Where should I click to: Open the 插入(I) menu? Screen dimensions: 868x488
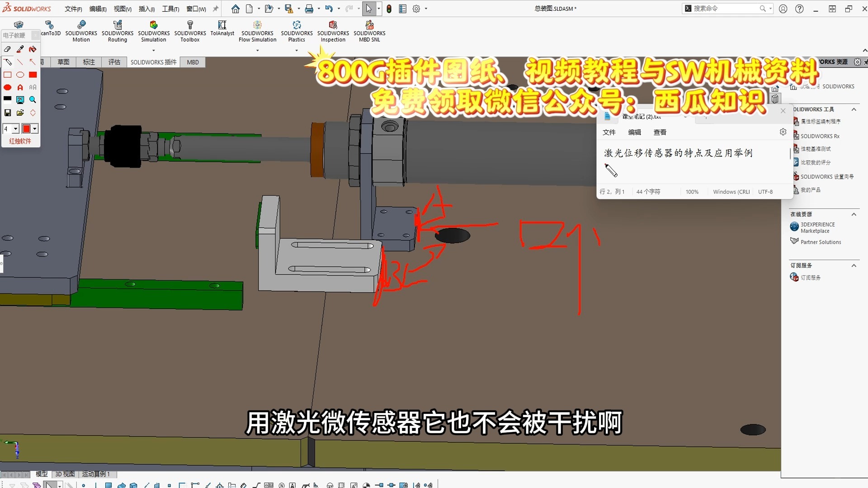(x=146, y=9)
